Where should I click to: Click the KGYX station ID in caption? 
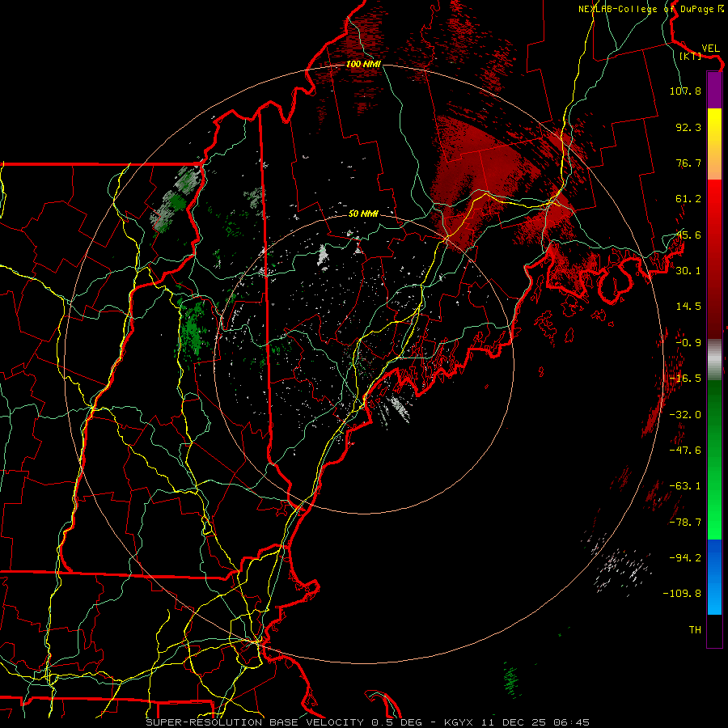coord(459,722)
